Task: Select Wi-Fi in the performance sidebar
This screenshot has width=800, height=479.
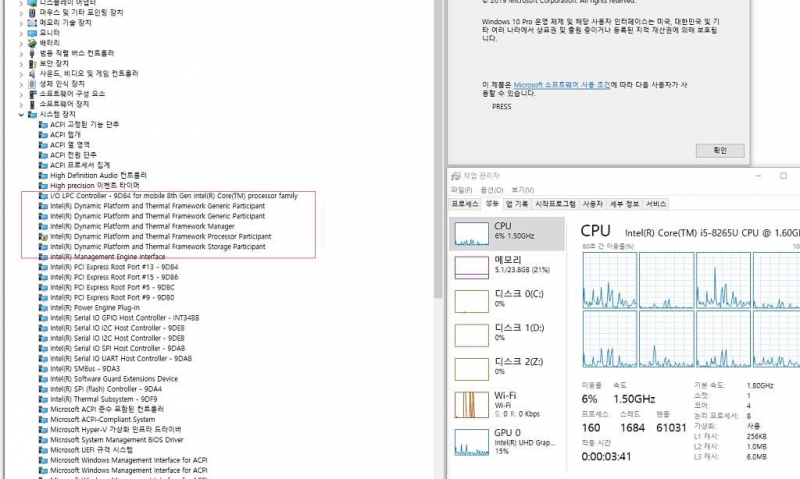Action: [507, 404]
